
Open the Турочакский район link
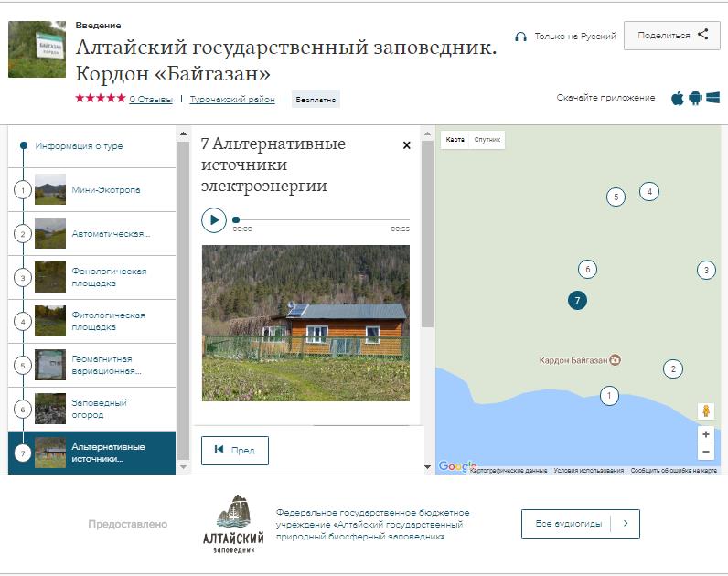[232, 99]
